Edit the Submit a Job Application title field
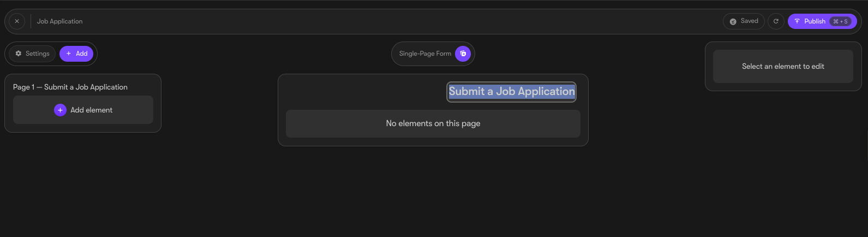Screen dimensions: 868x237 pos(512,92)
